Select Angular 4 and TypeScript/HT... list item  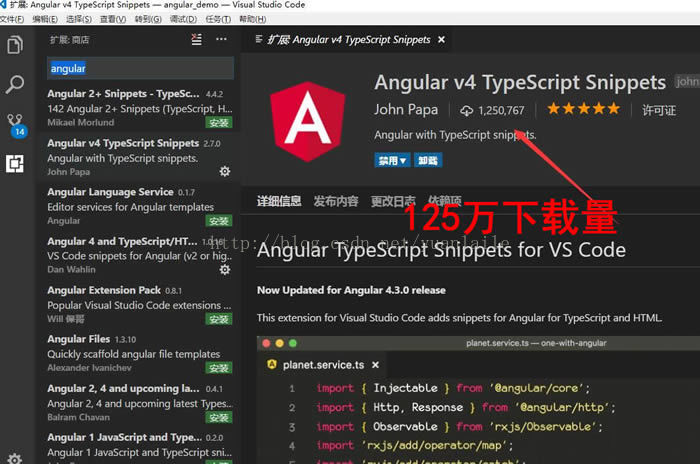139,255
